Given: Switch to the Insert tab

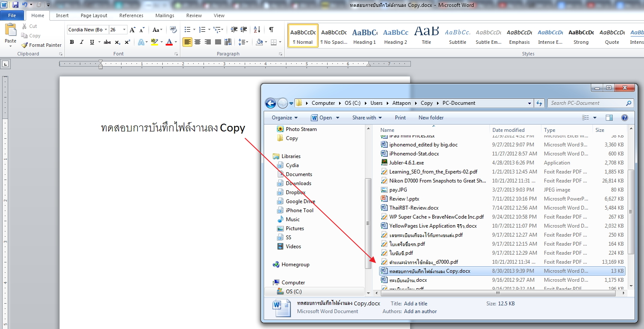Looking at the screenshot, I should [x=62, y=15].
